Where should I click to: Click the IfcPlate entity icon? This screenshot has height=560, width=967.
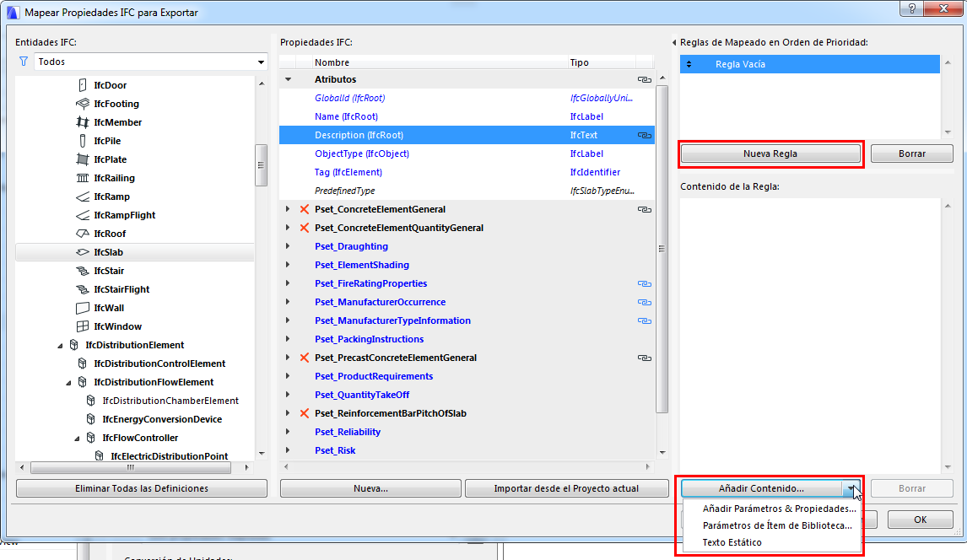pos(83,159)
